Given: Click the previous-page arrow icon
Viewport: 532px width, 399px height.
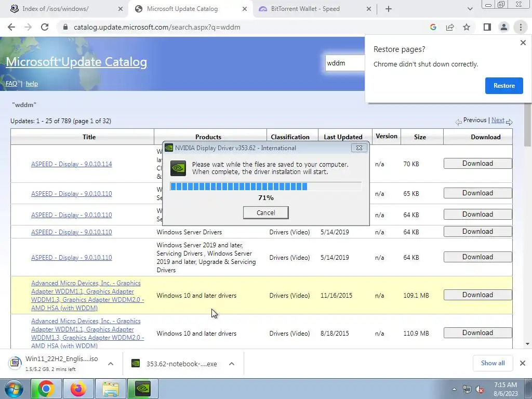Looking at the screenshot, I should click(458, 122).
